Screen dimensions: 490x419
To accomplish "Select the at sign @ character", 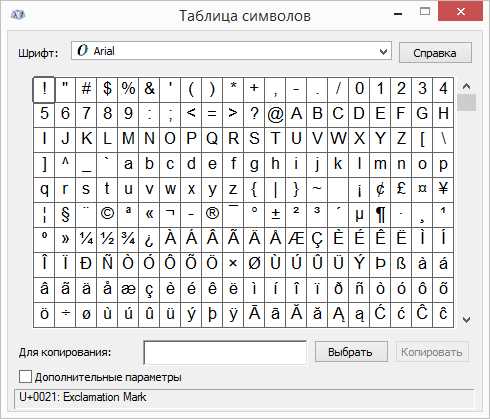I will click(275, 115).
